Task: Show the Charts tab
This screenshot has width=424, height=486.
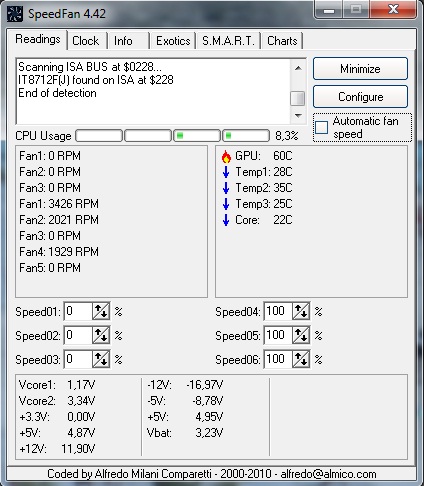Action: [x=282, y=41]
